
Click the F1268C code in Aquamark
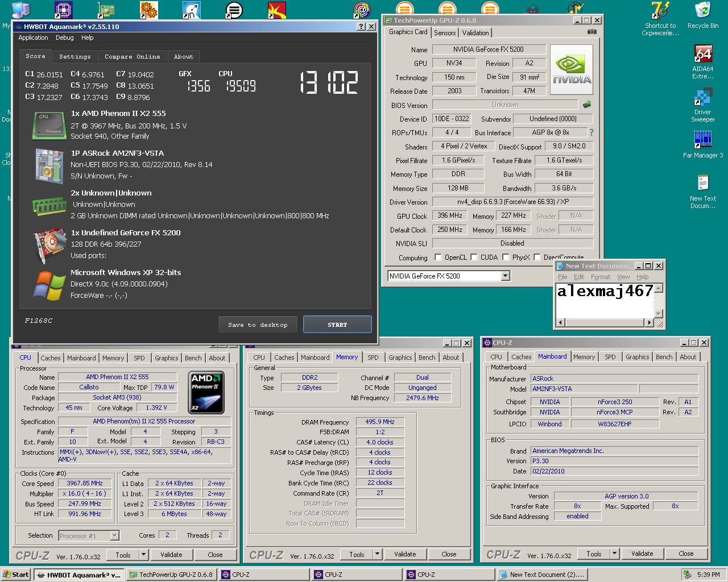point(39,321)
